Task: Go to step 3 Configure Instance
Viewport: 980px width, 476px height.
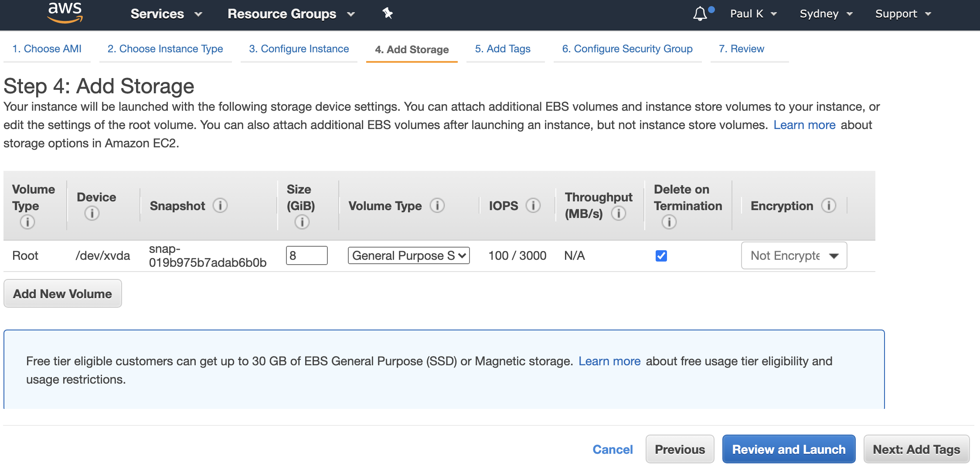Action: point(299,49)
